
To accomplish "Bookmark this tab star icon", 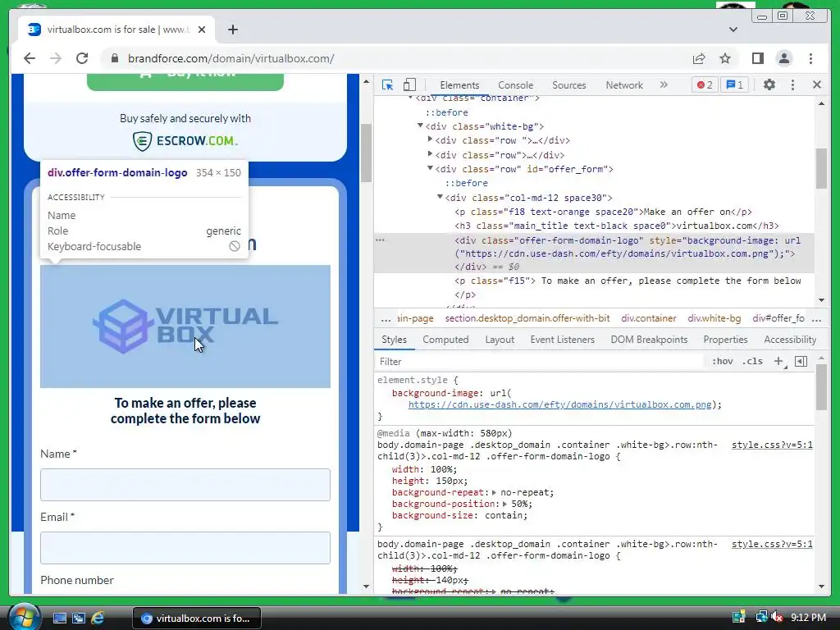I will click(725, 58).
